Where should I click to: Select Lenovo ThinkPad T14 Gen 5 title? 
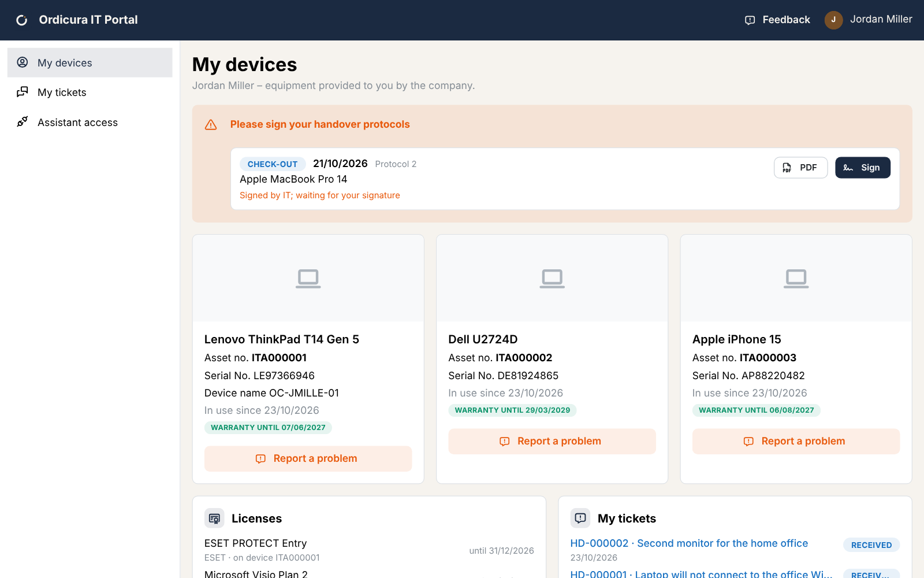[x=282, y=339]
